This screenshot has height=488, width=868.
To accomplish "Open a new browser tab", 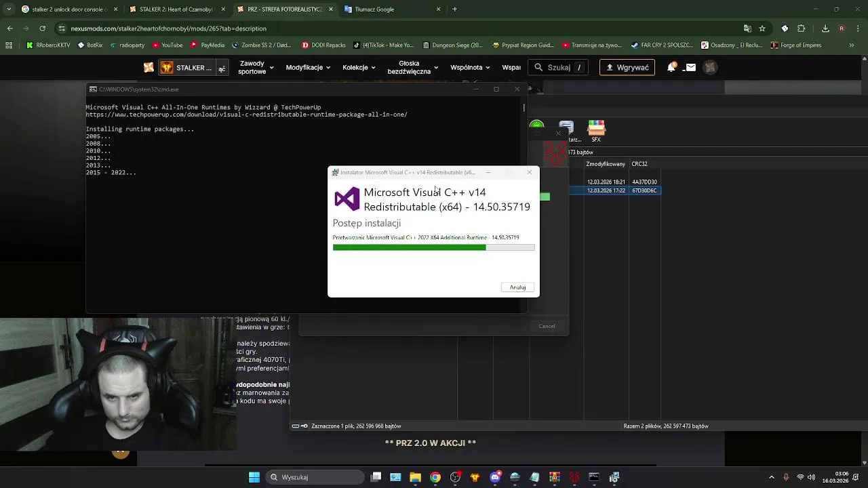I will pyautogui.click(x=454, y=9).
